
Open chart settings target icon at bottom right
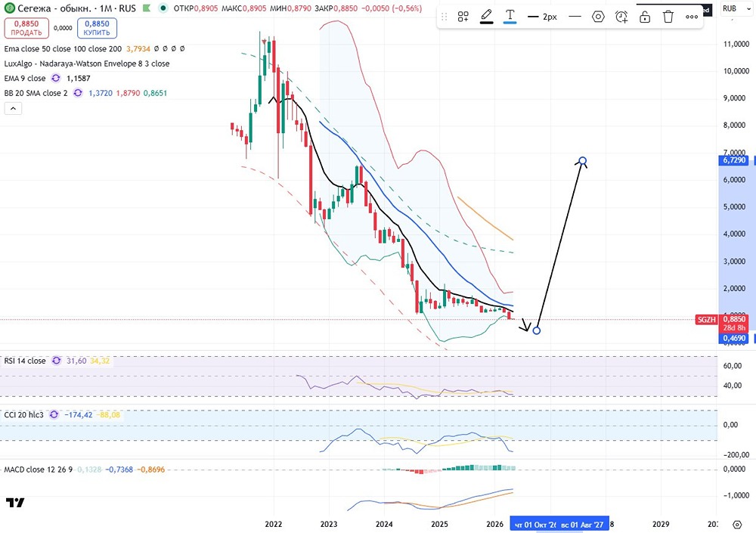coord(736,525)
